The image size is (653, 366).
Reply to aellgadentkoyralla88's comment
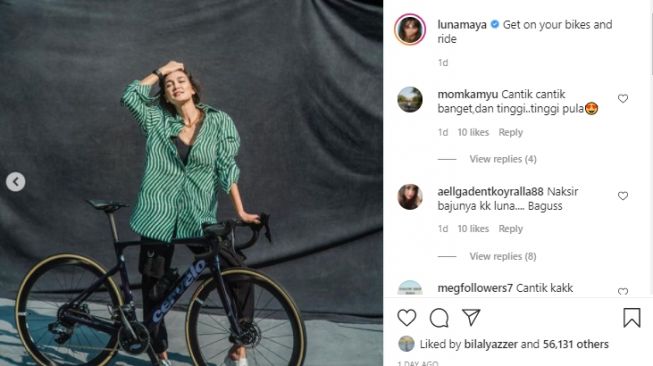tap(511, 229)
